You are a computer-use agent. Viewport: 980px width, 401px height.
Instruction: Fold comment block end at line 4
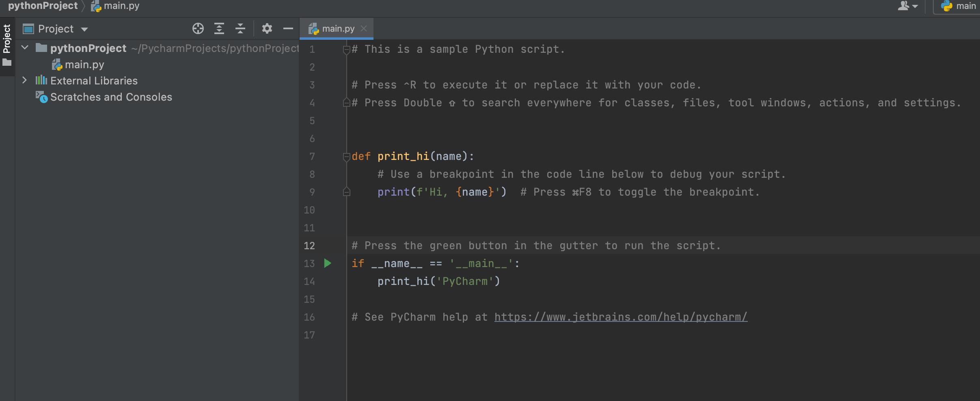[346, 102]
